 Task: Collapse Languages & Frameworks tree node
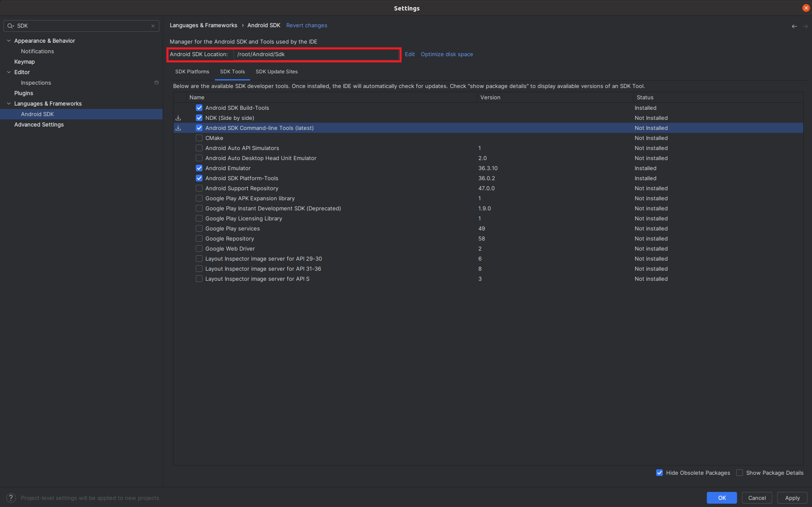point(9,103)
